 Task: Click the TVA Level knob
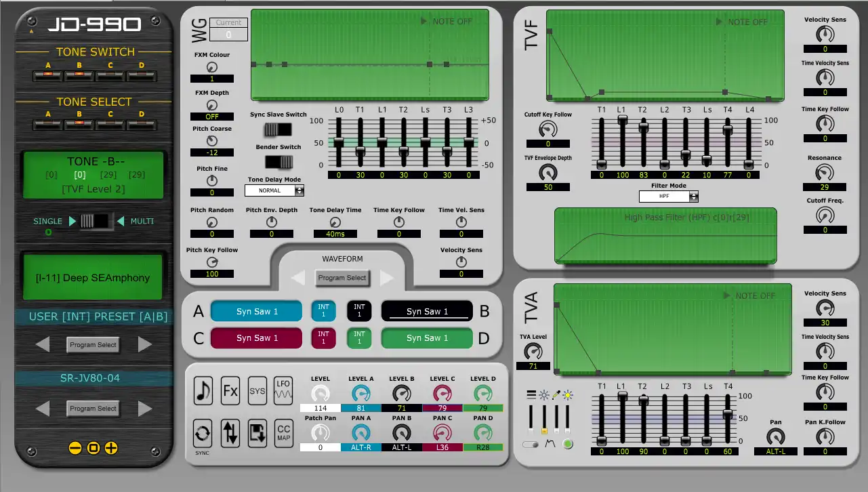[533, 351]
